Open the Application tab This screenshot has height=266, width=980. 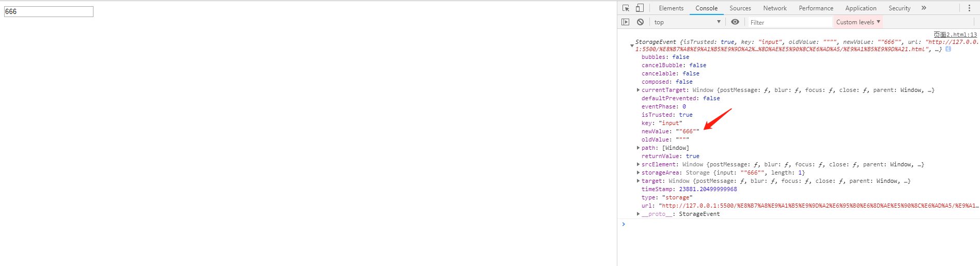click(x=861, y=8)
